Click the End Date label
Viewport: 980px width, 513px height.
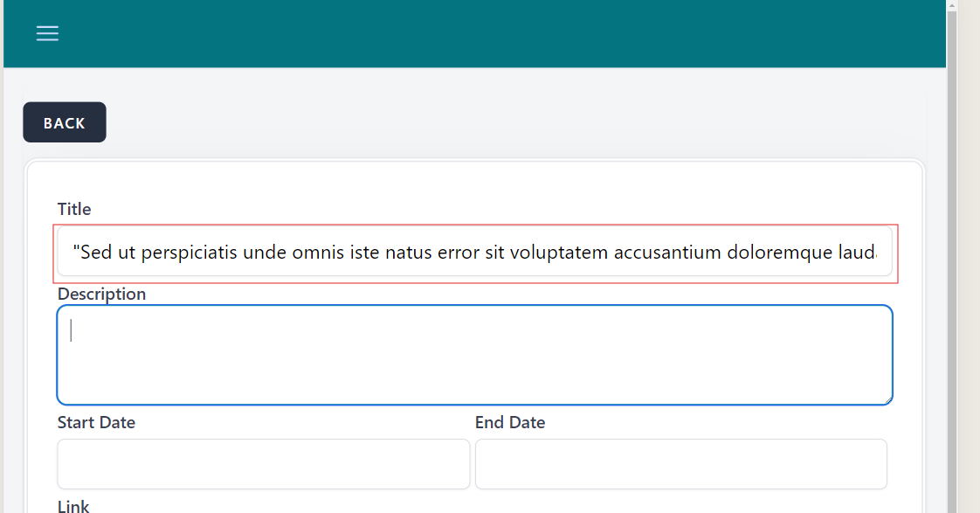(510, 423)
